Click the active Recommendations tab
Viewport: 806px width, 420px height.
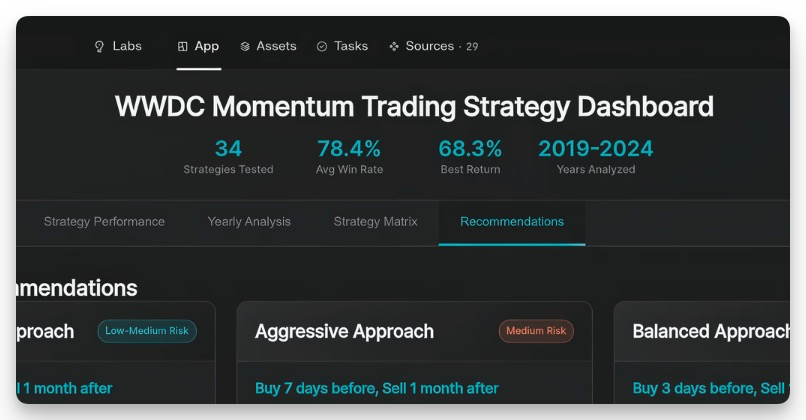[512, 222]
